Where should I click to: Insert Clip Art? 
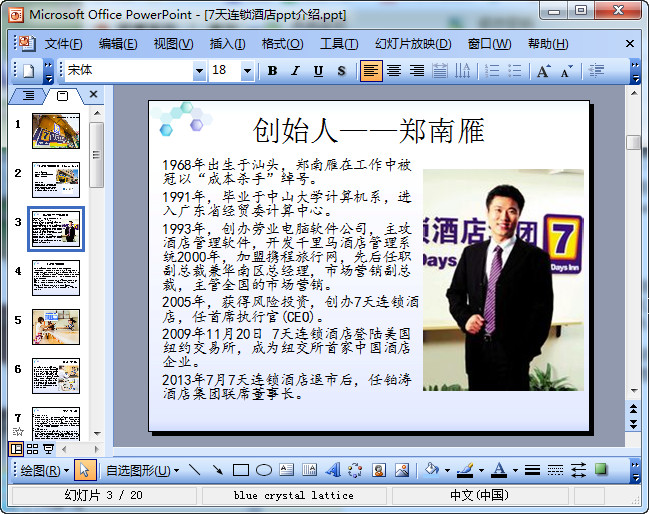[x=379, y=470]
